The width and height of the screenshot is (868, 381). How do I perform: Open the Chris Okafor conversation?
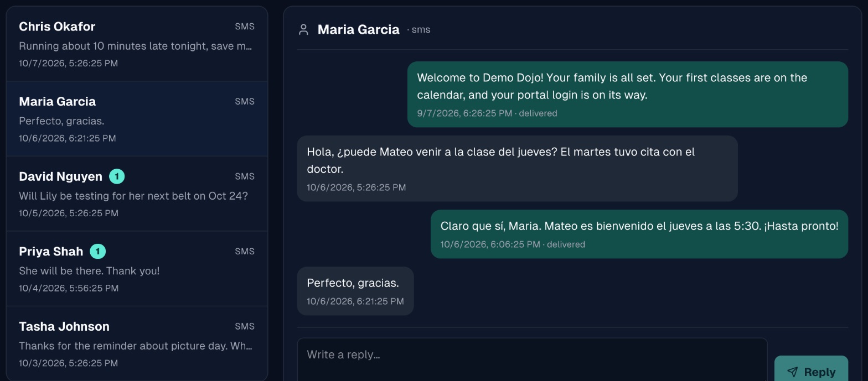click(x=137, y=44)
